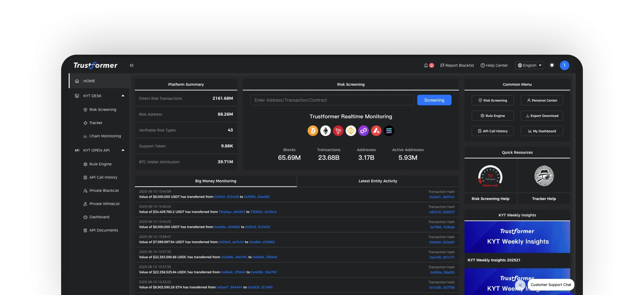Select the Polygon chain icon
644x295 pixels.
pos(364,131)
